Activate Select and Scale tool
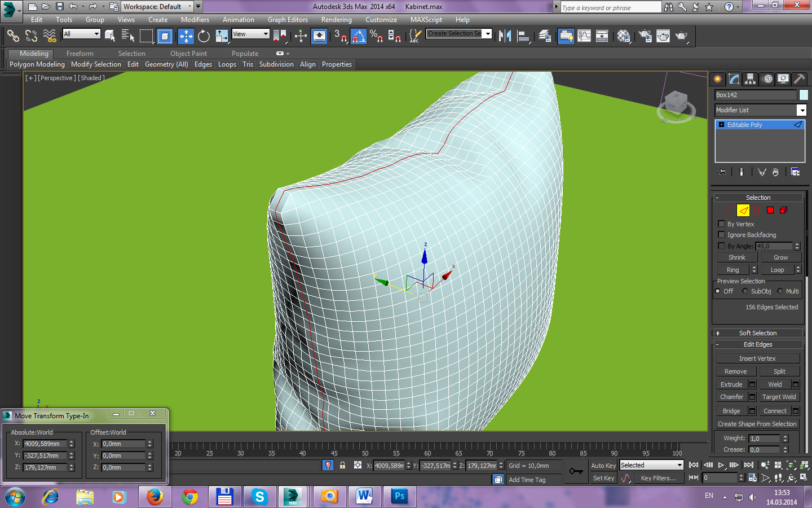Viewport: 812px width, 508px height. tap(222, 36)
